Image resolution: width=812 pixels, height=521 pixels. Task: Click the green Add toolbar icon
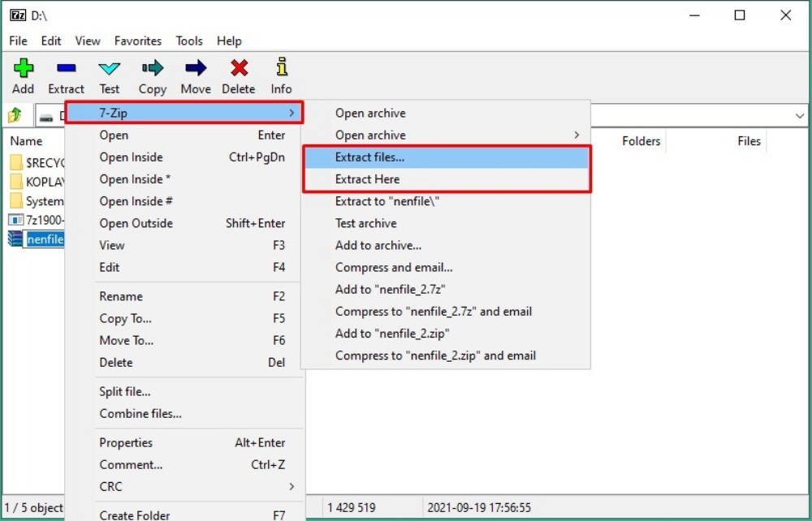pyautogui.click(x=24, y=69)
